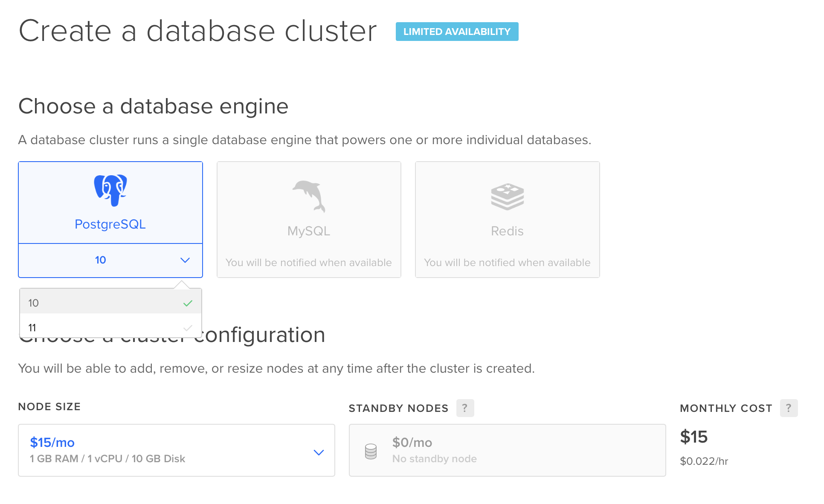Click green checkmark beside version 10
Viewport: 824px width, 504px height.
coord(188,303)
